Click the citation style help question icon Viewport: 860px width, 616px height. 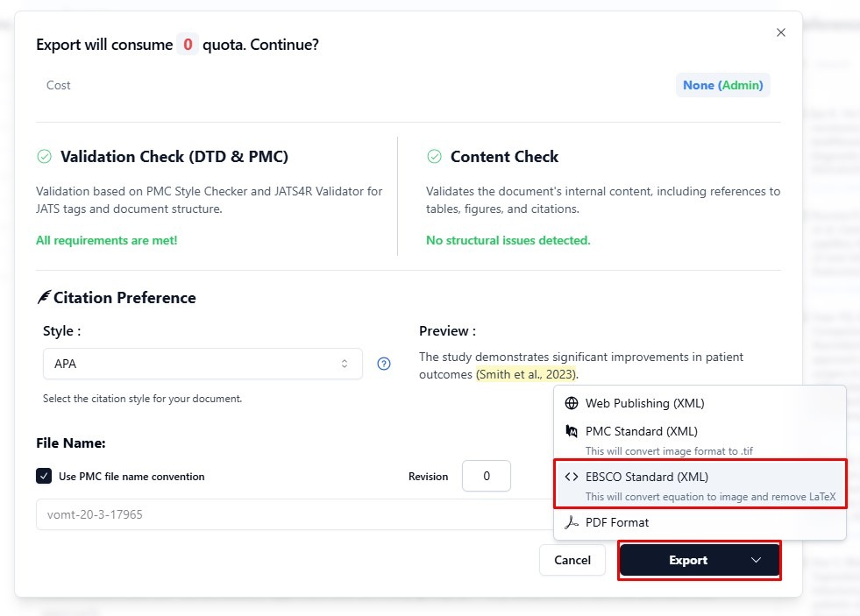(x=383, y=365)
